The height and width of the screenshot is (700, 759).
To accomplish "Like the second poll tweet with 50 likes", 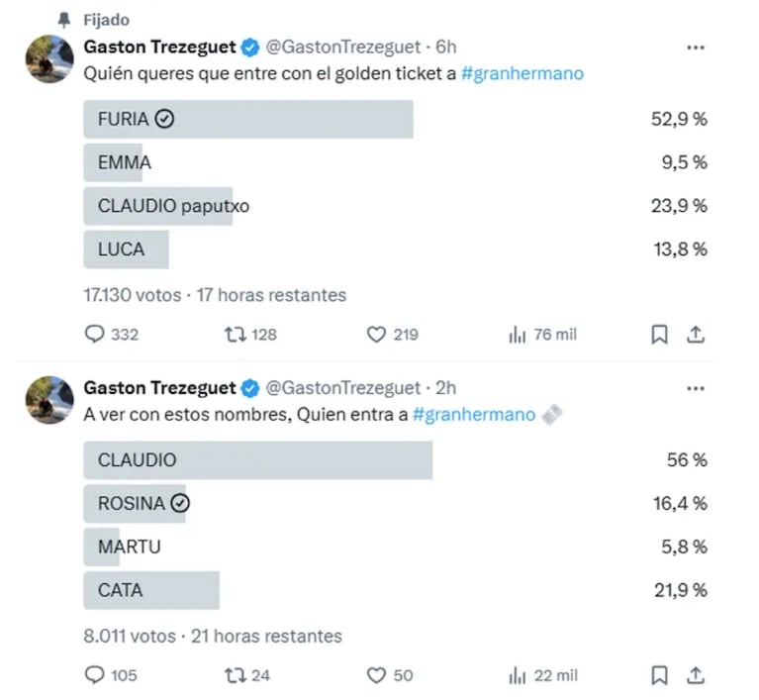I will 376,675.
